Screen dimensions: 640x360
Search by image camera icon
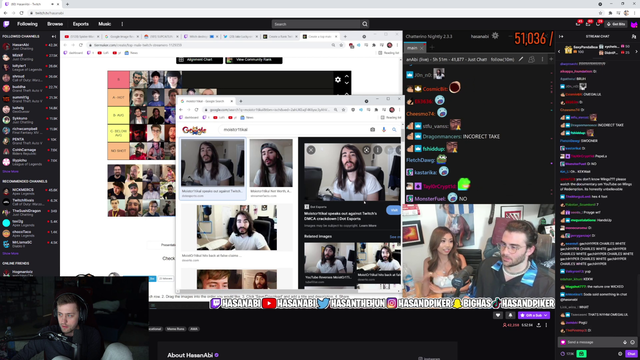(372, 130)
